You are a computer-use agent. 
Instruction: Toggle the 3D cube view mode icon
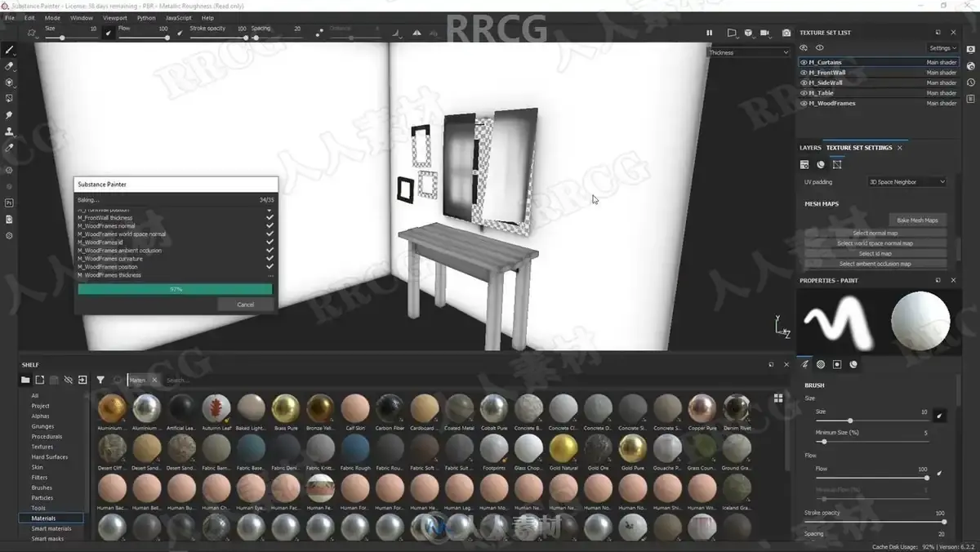tap(748, 33)
